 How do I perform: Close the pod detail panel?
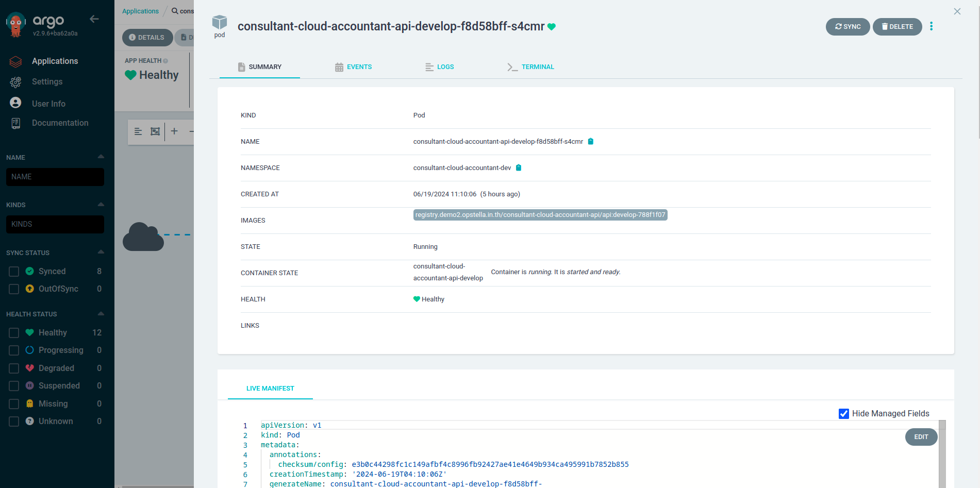957,11
